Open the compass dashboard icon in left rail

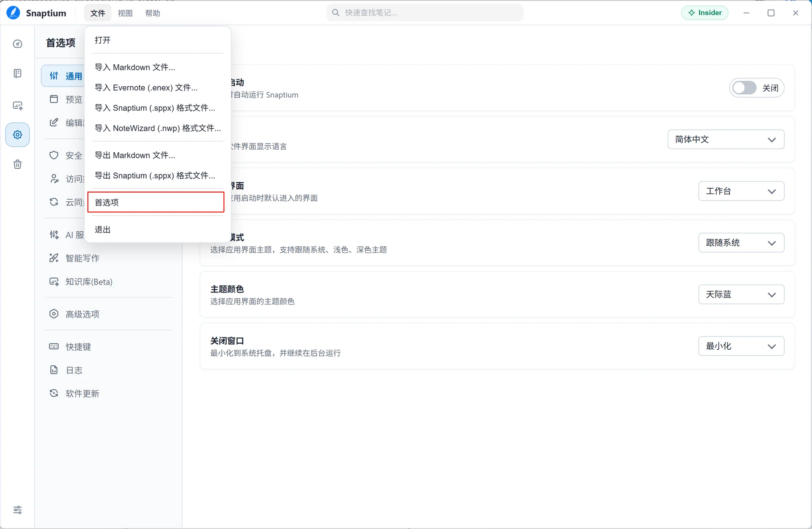(17, 44)
